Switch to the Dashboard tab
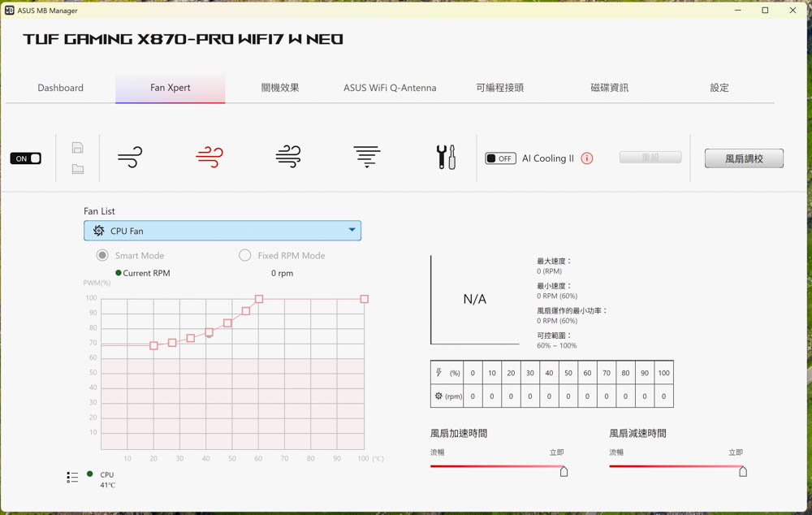 60,88
